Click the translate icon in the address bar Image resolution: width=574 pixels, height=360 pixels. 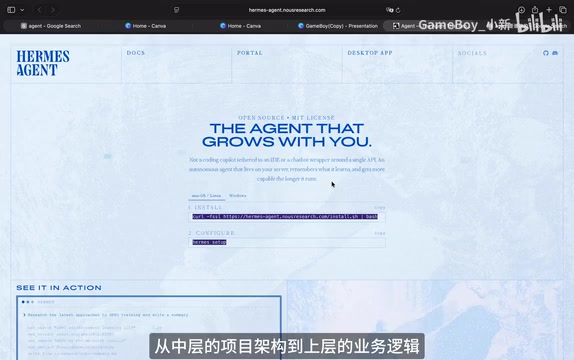[390, 10]
